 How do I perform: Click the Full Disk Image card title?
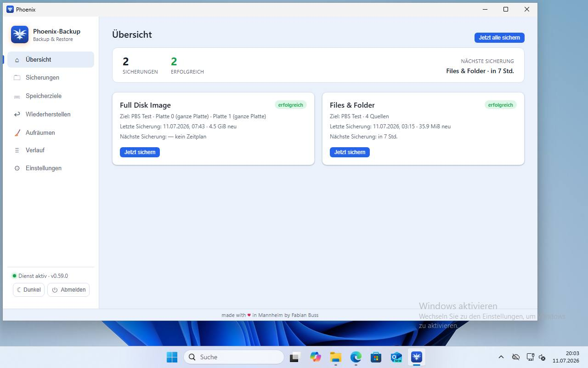145,105
